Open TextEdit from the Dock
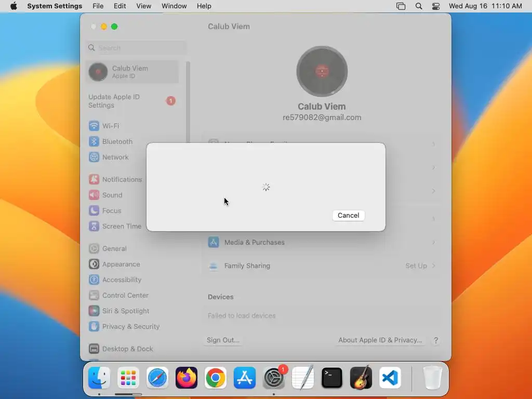 (x=303, y=378)
